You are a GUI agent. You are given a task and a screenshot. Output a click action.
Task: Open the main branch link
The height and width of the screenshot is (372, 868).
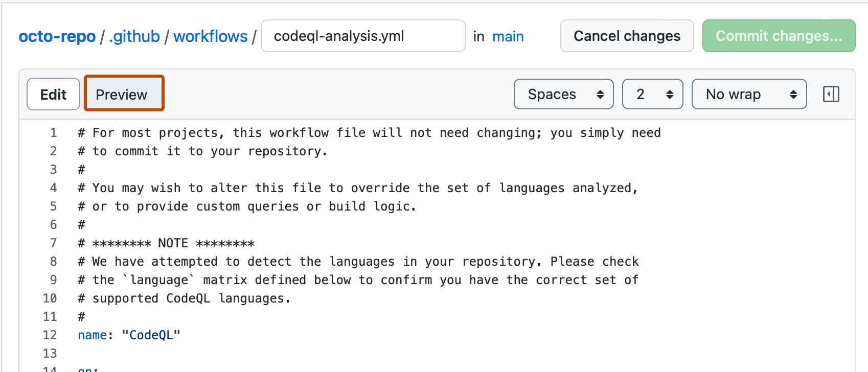pyautogui.click(x=508, y=36)
